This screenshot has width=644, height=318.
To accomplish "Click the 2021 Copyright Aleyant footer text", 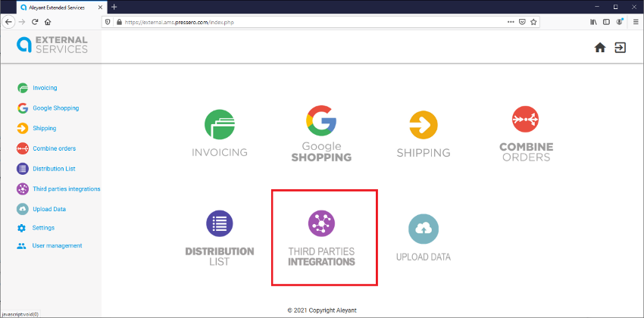I will tap(322, 310).
